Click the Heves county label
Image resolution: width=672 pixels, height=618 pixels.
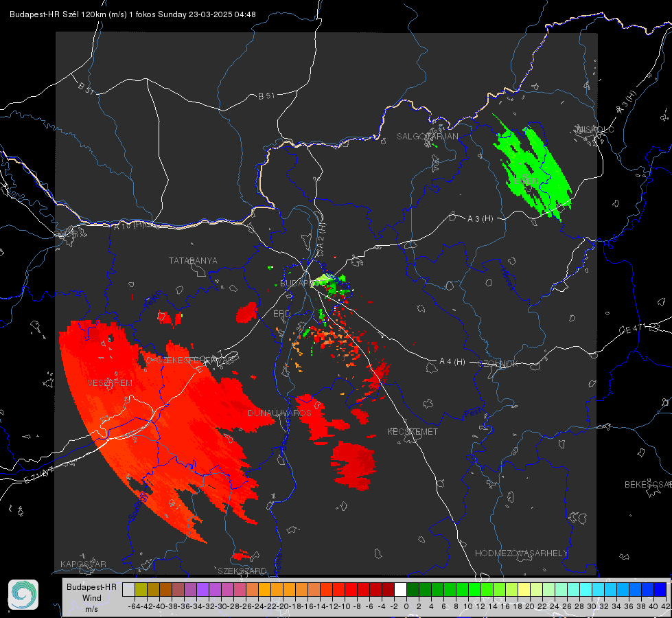click(508, 279)
